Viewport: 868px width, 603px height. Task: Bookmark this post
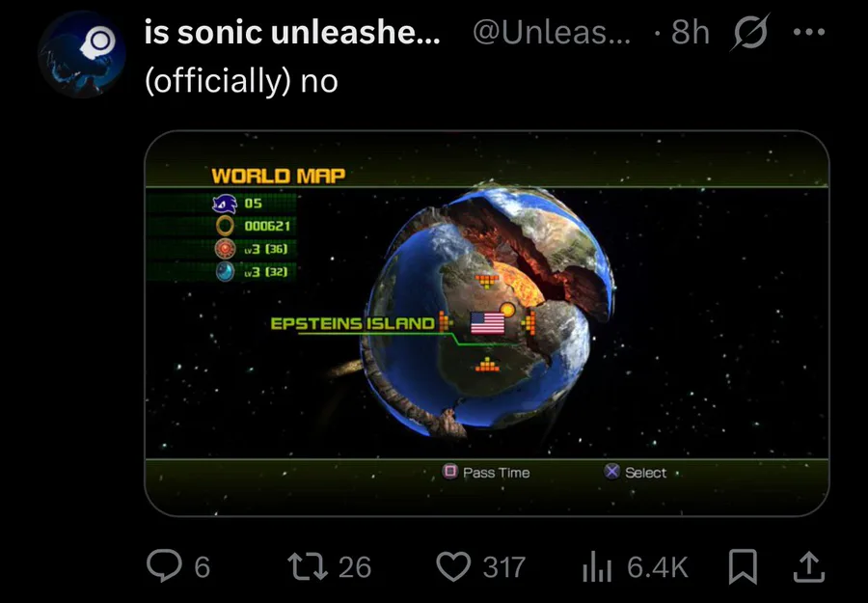(741, 566)
